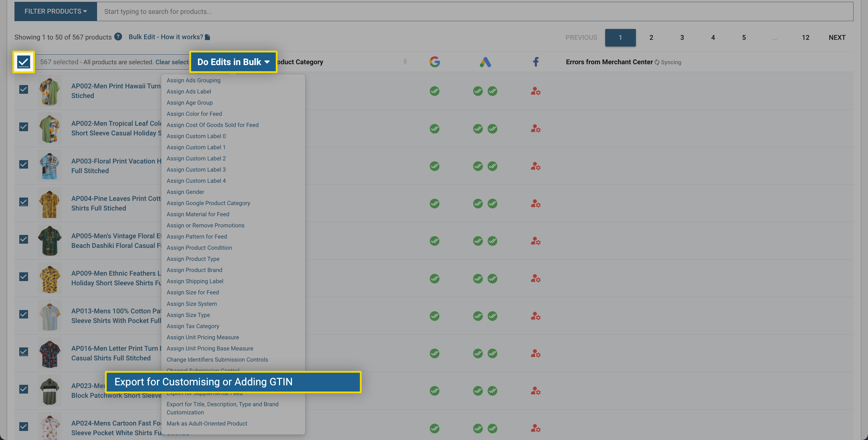Image resolution: width=868 pixels, height=440 pixels.
Task: Choose Change Identifiers Submission Controls
Action: click(217, 359)
